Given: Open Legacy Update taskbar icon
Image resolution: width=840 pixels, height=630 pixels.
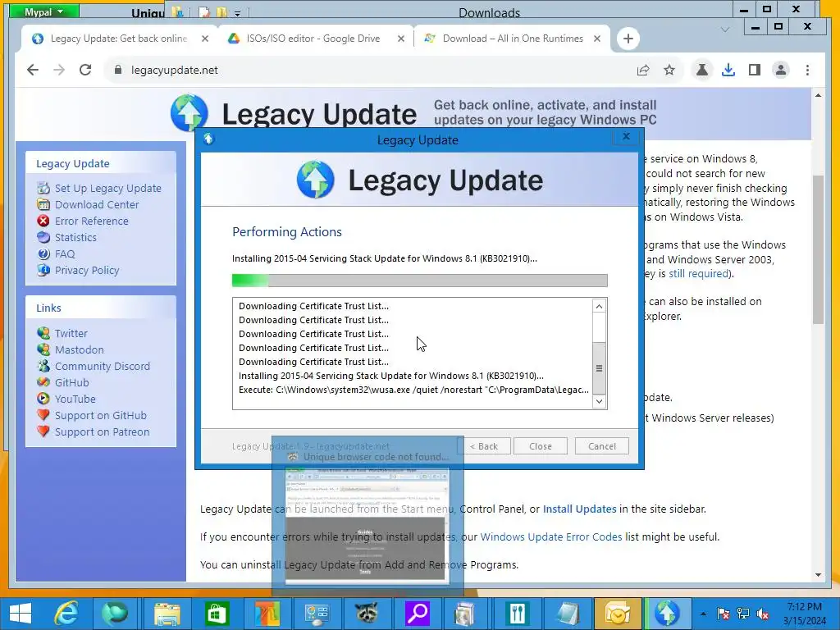Looking at the screenshot, I should coord(667,614).
